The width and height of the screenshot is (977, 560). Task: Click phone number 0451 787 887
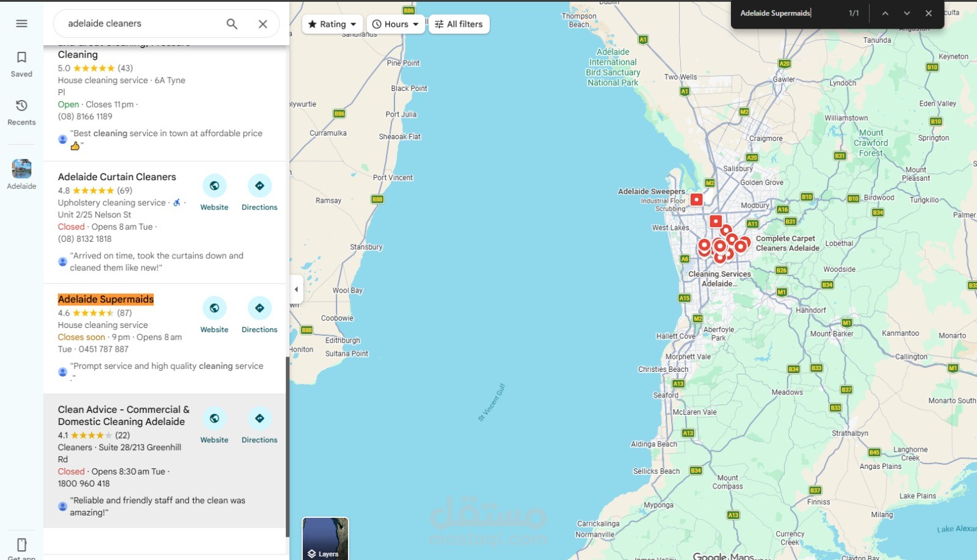(x=103, y=349)
